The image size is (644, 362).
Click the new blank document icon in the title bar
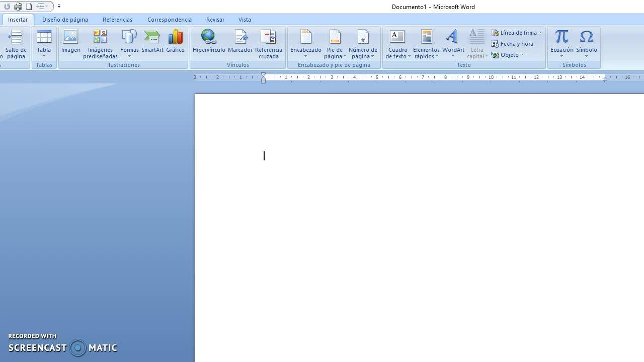pos(29,7)
